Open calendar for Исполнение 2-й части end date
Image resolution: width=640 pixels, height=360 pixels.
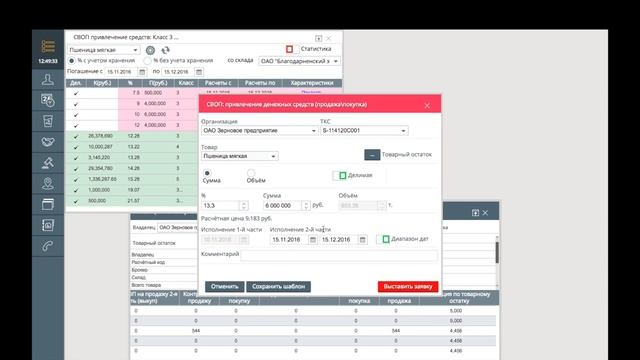(362, 240)
